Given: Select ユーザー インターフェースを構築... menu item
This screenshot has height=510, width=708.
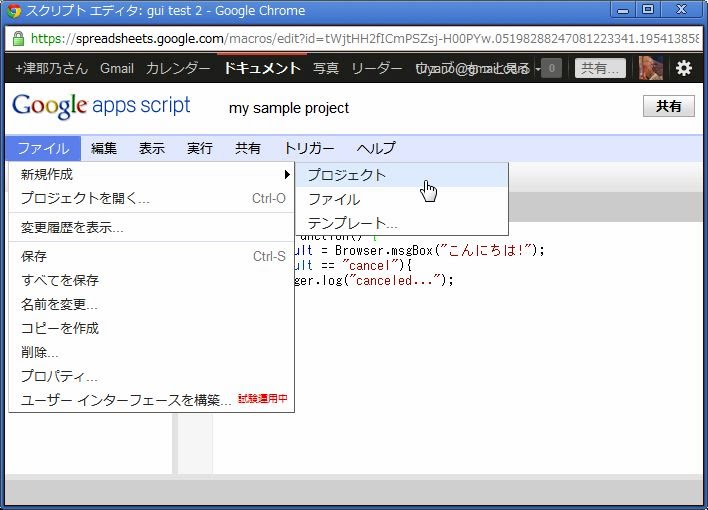Looking at the screenshot, I should pos(126,400).
